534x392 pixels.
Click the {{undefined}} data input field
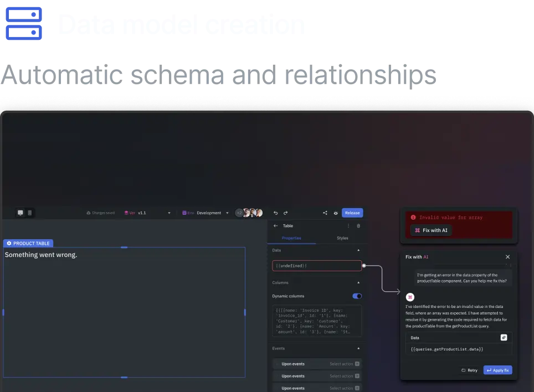[x=317, y=266]
